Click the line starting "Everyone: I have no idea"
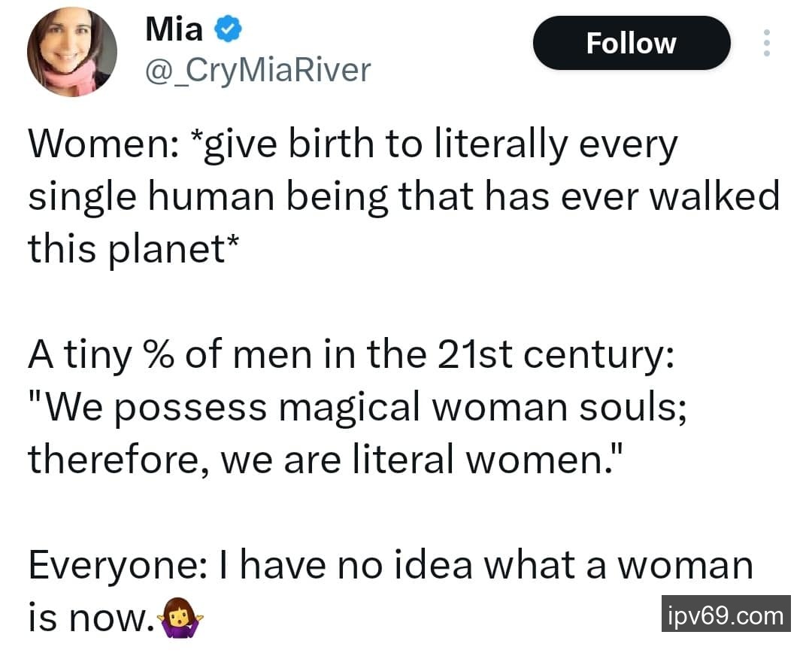Viewport: 812px width, 653px height. 390,564
